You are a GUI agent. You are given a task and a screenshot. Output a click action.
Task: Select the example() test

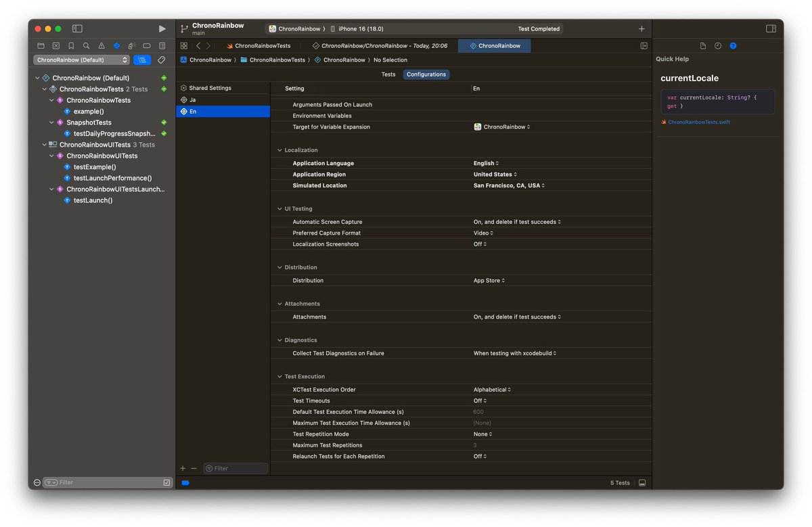click(89, 112)
